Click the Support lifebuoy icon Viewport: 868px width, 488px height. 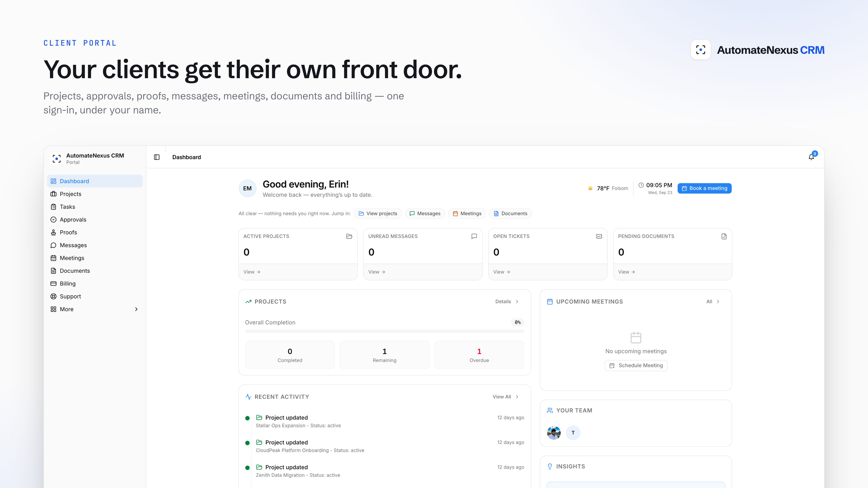(53, 296)
